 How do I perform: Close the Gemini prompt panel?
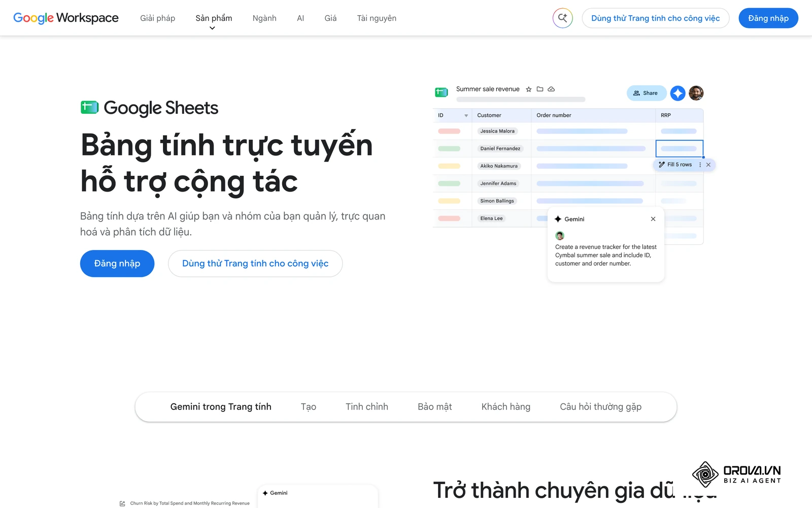point(653,219)
